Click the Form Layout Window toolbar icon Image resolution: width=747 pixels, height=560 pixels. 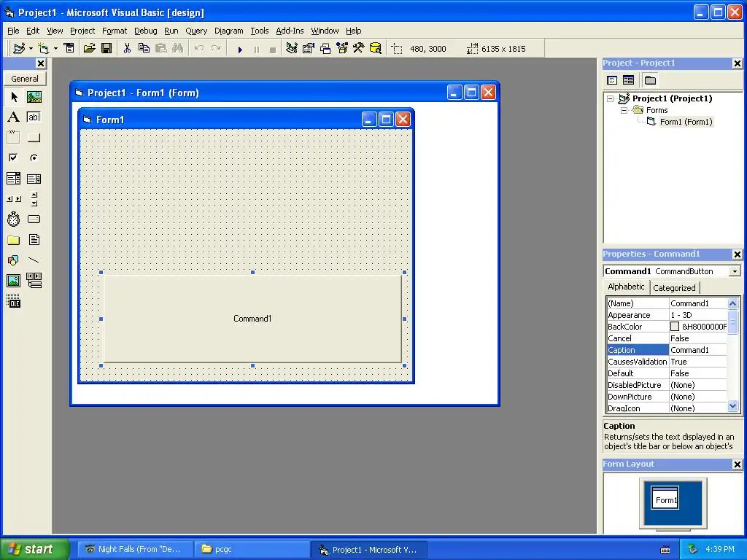tap(325, 48)
